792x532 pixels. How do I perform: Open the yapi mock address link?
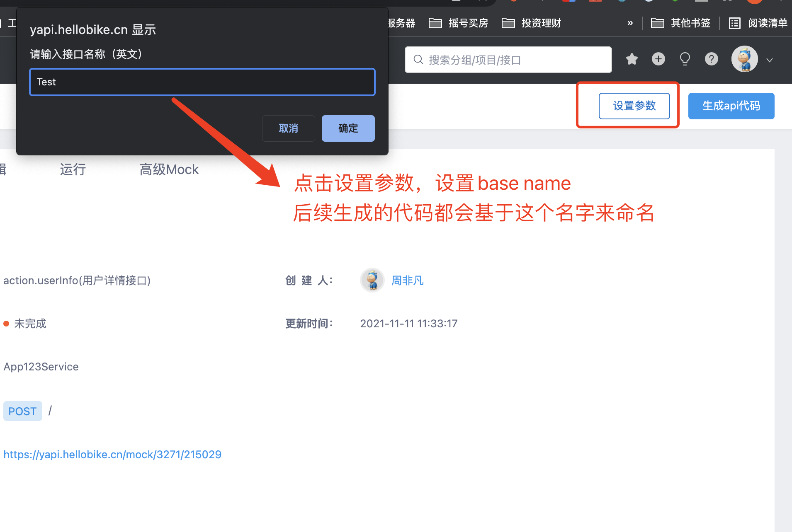click(x=112, y=455)
